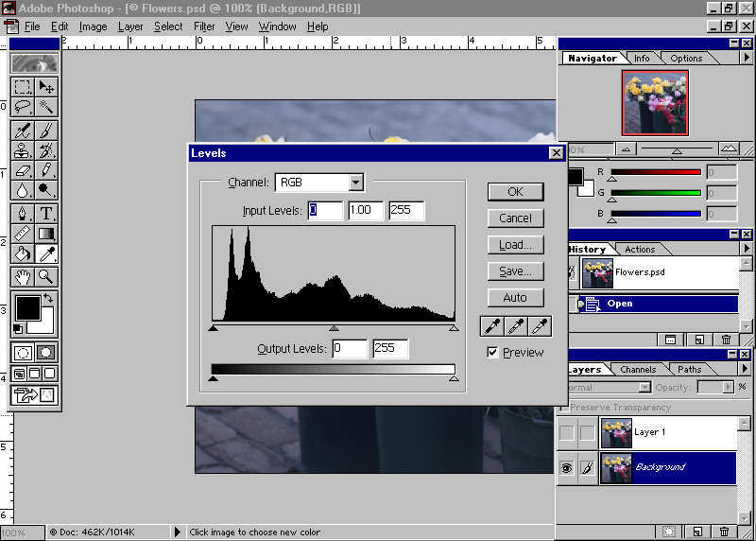Click the swap foreground/background colors arrow
756x541 pixels.
48,298
